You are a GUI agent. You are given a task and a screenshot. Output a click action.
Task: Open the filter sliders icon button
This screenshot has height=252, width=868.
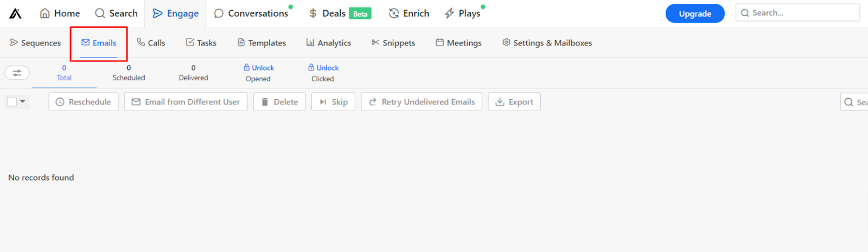[x=17, y=73]
